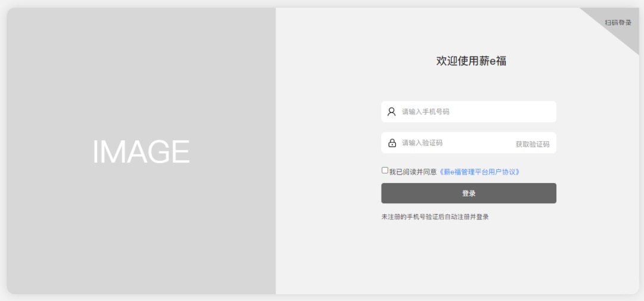
Task: Click the left edge of the 登录 button
Action: tap(388, 193)
